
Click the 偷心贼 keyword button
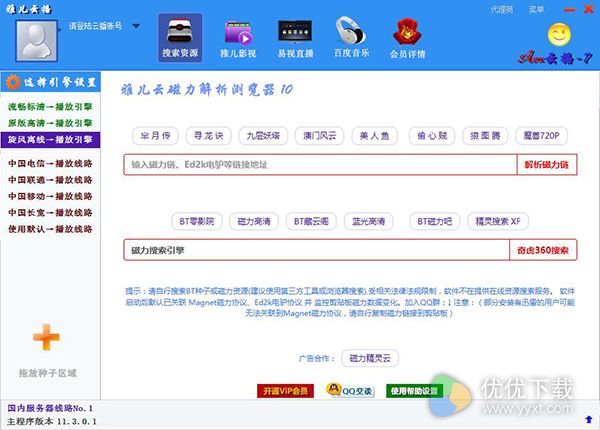(432, 136)
